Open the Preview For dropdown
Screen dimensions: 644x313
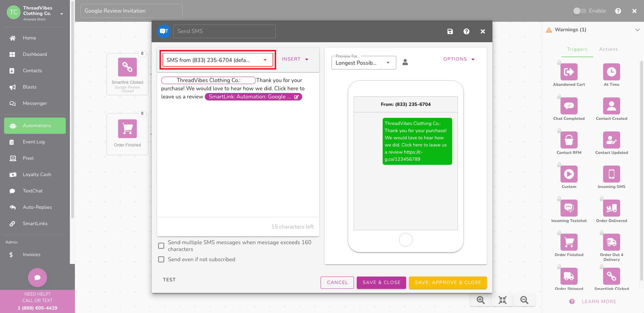coord(364,63)
